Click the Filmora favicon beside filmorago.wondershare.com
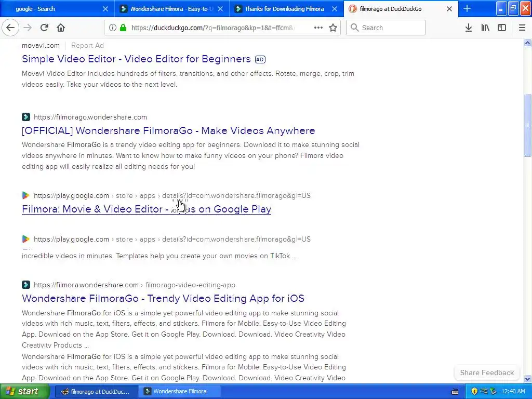532x399 pixels. pos(26,117)
